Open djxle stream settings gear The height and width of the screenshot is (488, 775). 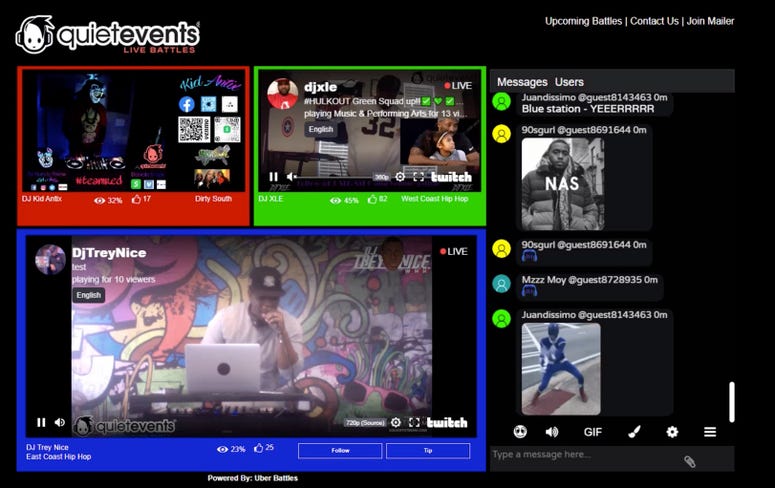pos(400,177)
